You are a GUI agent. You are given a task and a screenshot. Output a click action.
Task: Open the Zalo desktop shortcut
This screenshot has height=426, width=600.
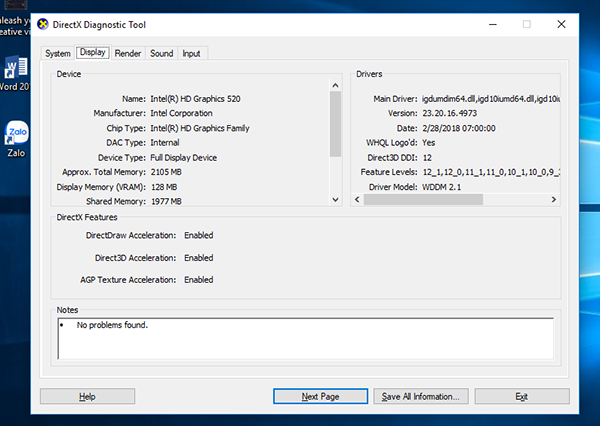click(x=16, y=139)
